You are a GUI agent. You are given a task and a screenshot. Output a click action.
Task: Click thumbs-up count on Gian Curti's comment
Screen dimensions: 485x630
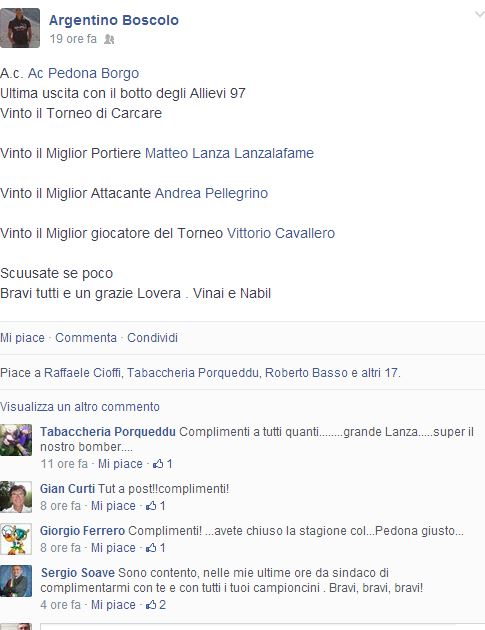(x=156, y=505)
